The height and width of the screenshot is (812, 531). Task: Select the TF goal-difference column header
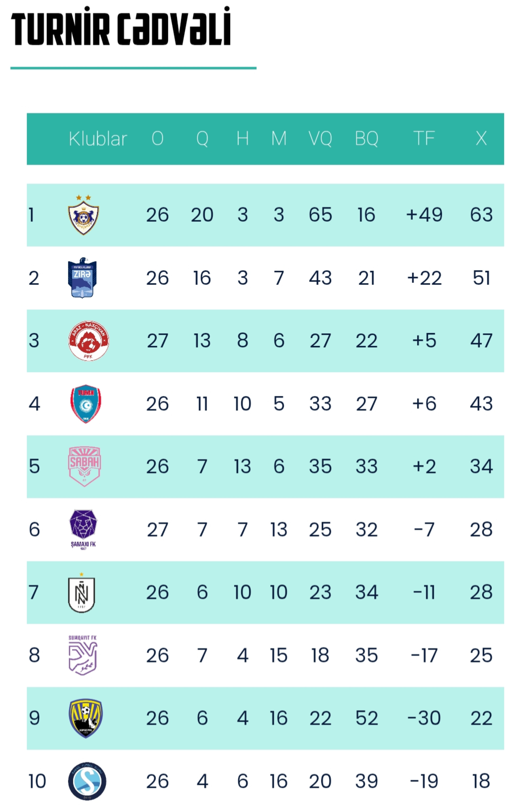point(424,139)
